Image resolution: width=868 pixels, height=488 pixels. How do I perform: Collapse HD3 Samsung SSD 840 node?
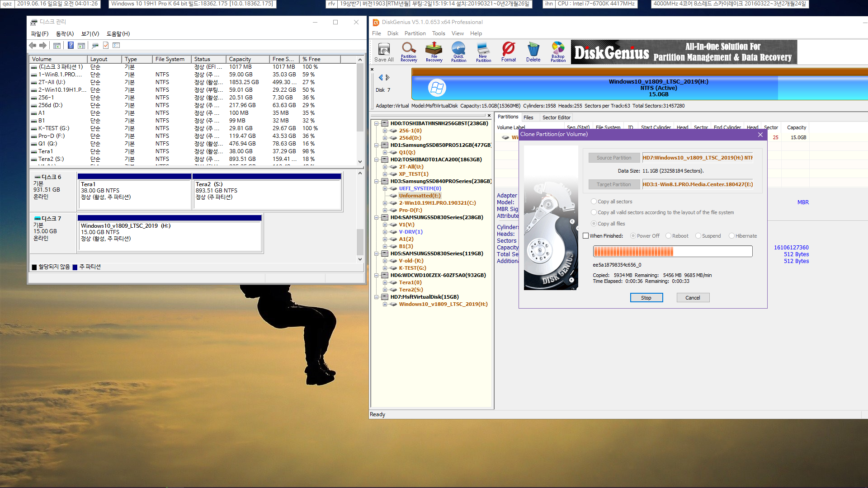(x=376, y=181)
